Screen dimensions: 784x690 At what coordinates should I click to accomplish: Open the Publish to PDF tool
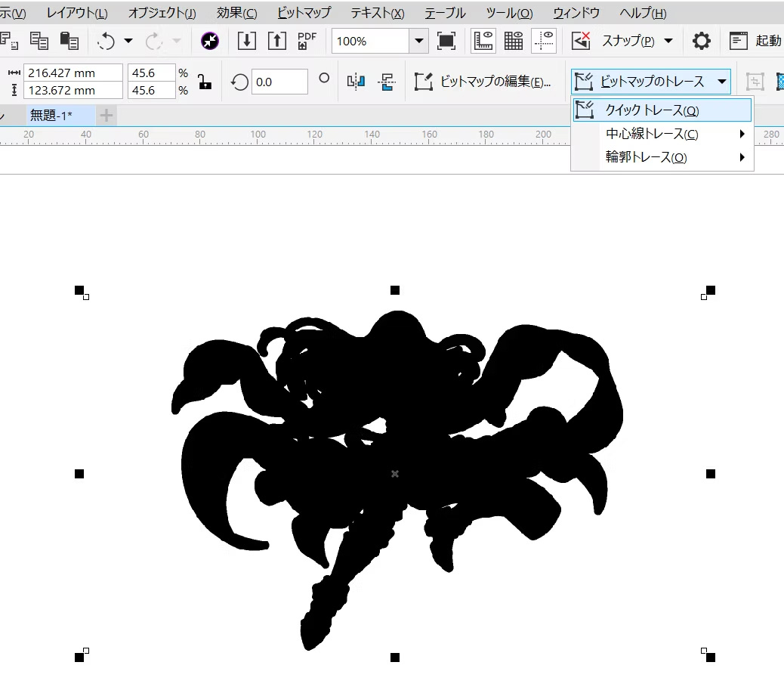click(305, 41)
